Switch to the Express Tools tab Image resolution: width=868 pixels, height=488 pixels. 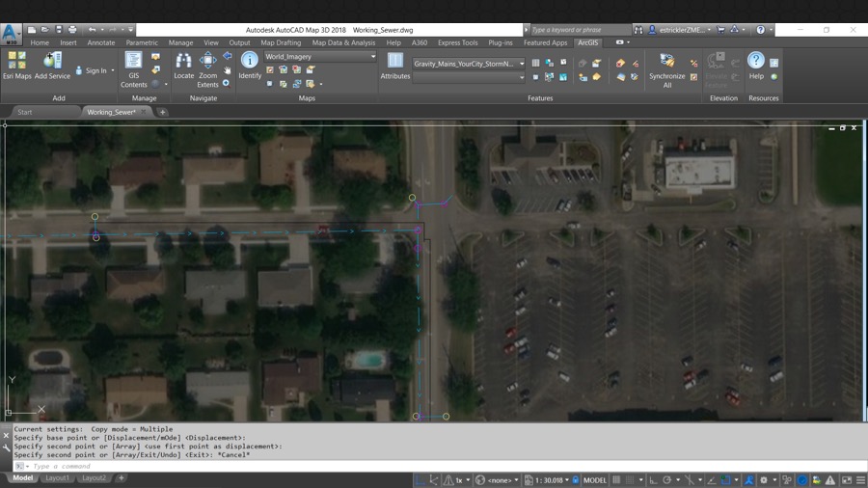pyautogui.click(x=458, y=42)
